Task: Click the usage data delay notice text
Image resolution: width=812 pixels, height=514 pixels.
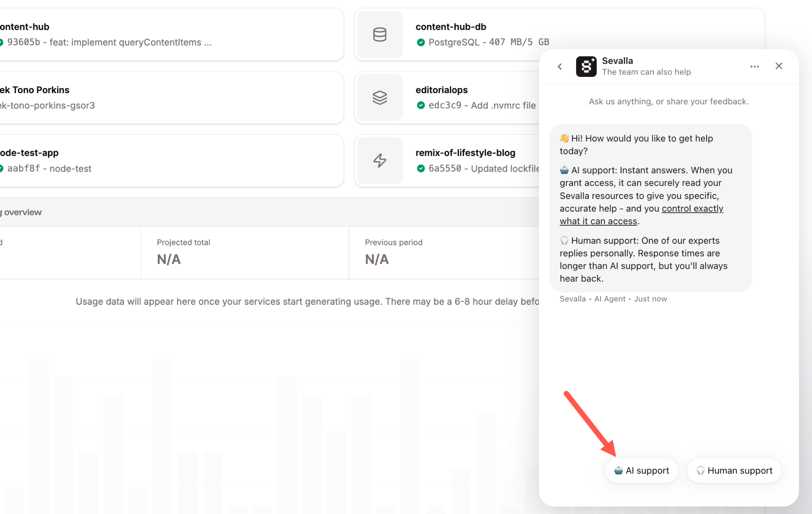Action: pyautogui.click(x=307, y=302)
